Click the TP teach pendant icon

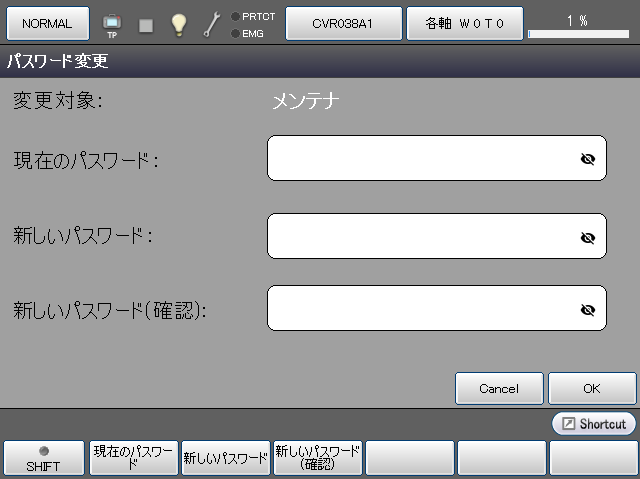(112, 23)
